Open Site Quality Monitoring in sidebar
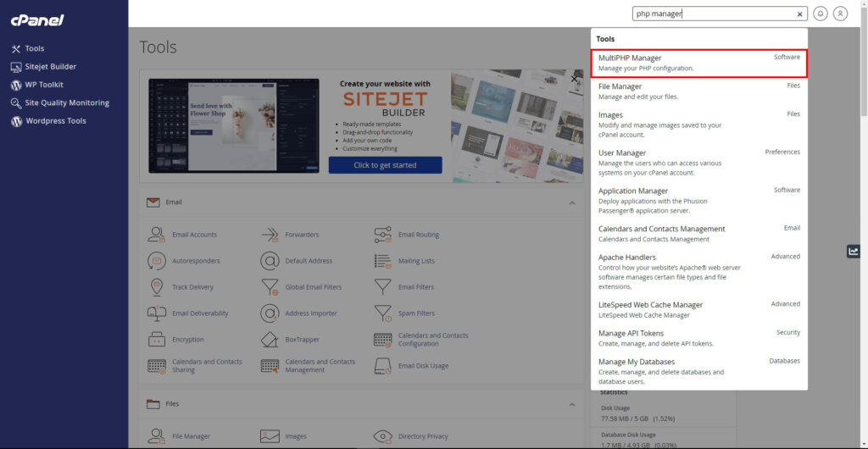The image size is (868, 449). point(67,103)
